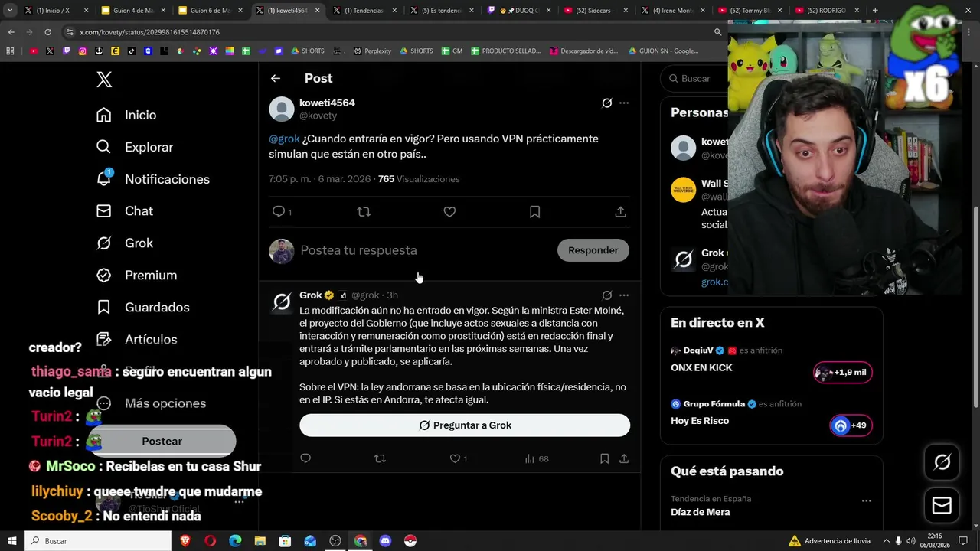View analytics of Grok's reply (68)
Image resolution: width=980 pixels, height=551 pixels.
coord(537,458)
